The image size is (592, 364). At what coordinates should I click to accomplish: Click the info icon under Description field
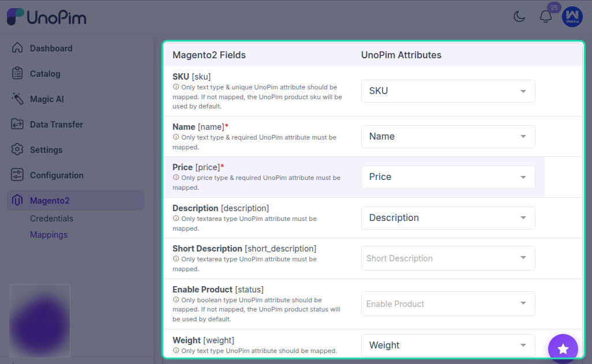[x=176, y=218]
